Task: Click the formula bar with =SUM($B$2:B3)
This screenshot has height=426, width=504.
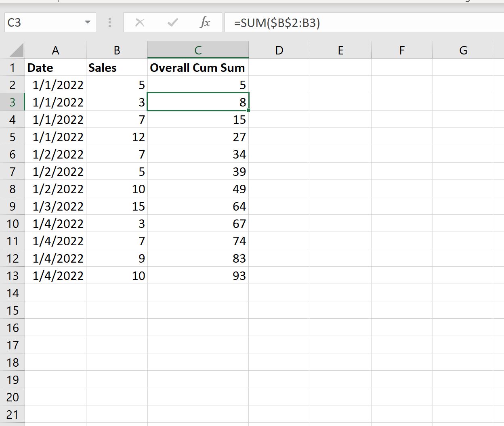Action: click(363, 23)
